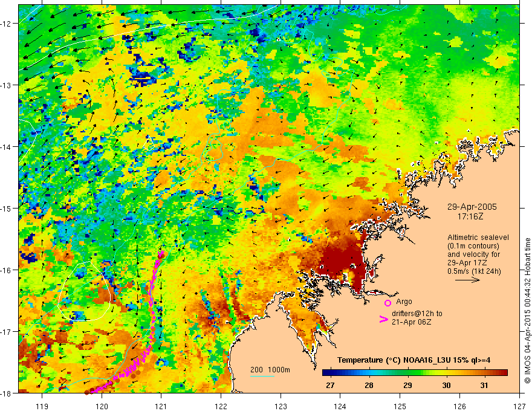Screen dimensions: 532x411
Task: Click latitude axis label '-14'
Action: [x=6, y=147]
